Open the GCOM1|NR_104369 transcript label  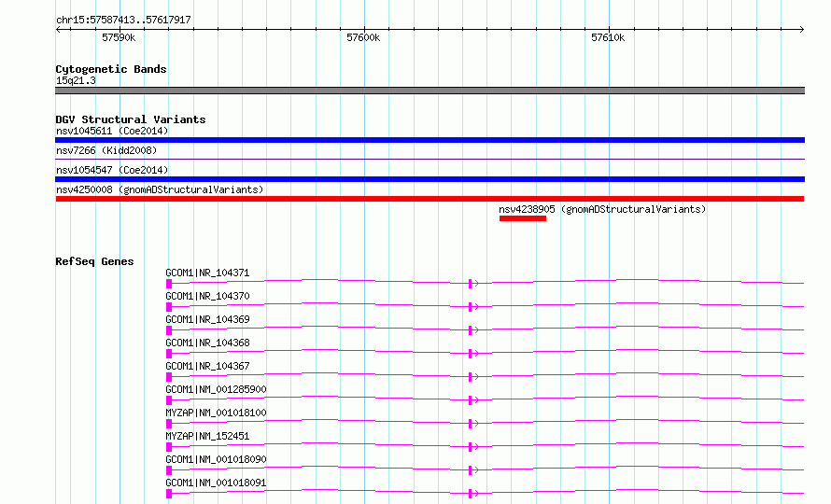click(x=207, y=319)
